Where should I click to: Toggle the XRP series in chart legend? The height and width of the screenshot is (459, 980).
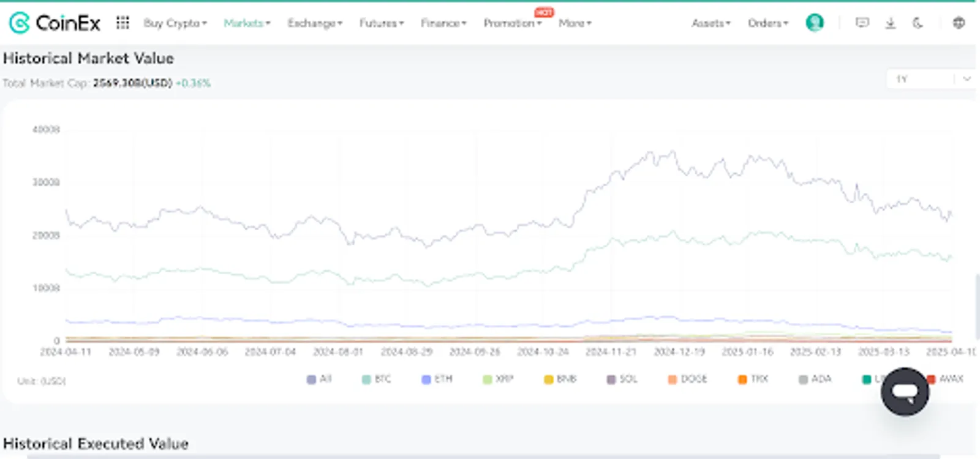click(498, 379)
